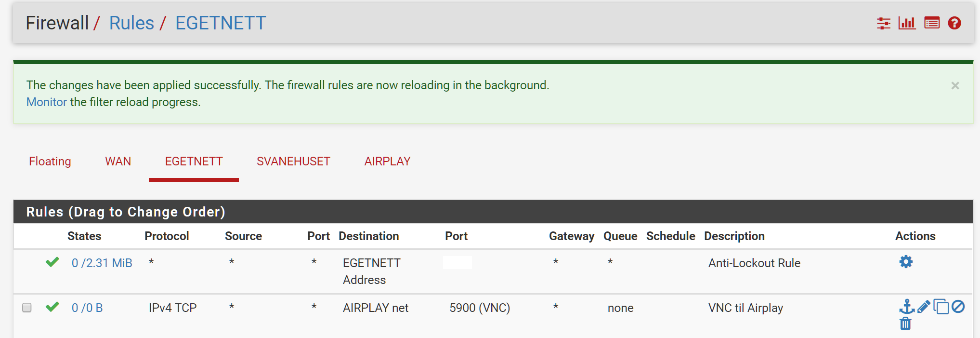Open the AIRPLAY rules tab
The height and width of the screenshot is (338, 980).
387,162
